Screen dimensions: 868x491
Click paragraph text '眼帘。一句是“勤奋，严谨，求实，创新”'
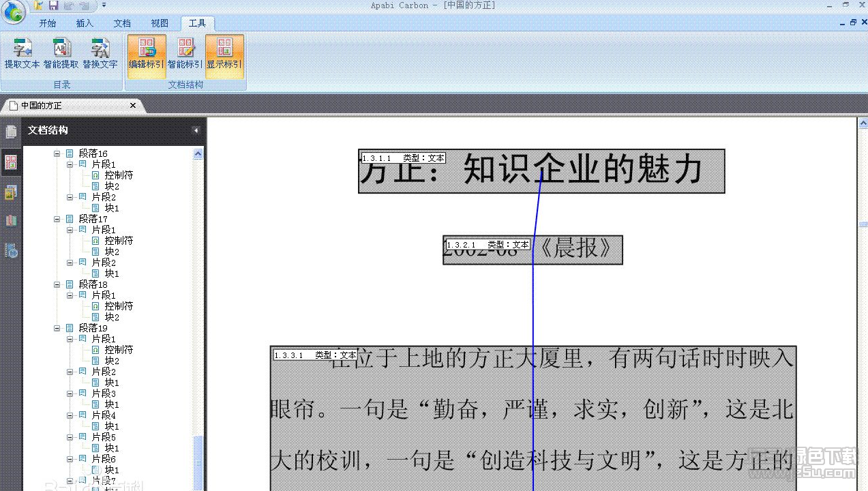point(487,410)
